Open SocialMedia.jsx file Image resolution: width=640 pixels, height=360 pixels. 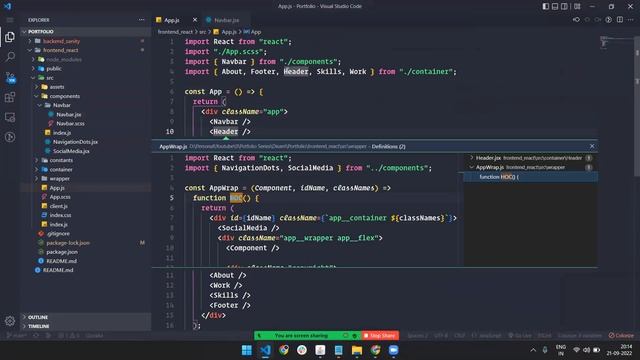(71, 151)
